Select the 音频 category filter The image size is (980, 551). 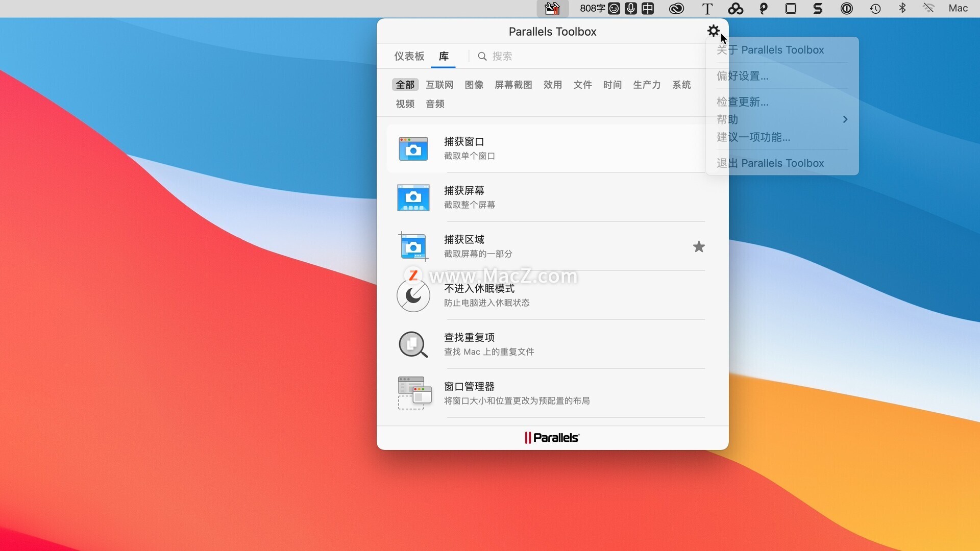(435, 104)
